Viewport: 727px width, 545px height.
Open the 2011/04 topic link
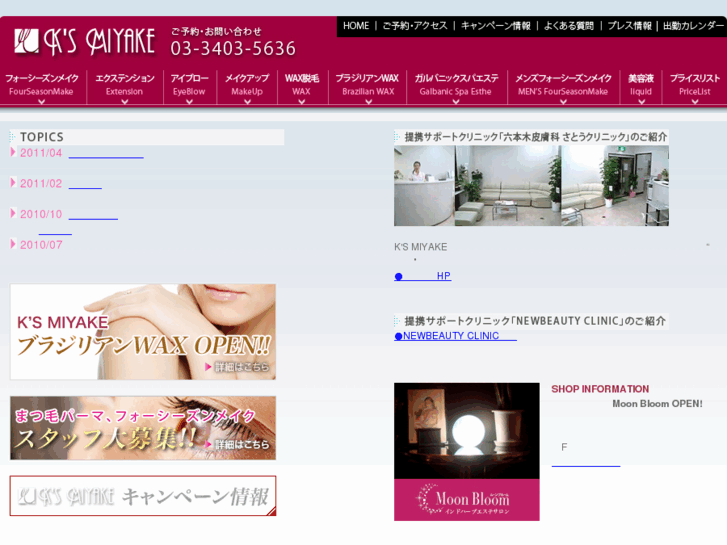106,154
